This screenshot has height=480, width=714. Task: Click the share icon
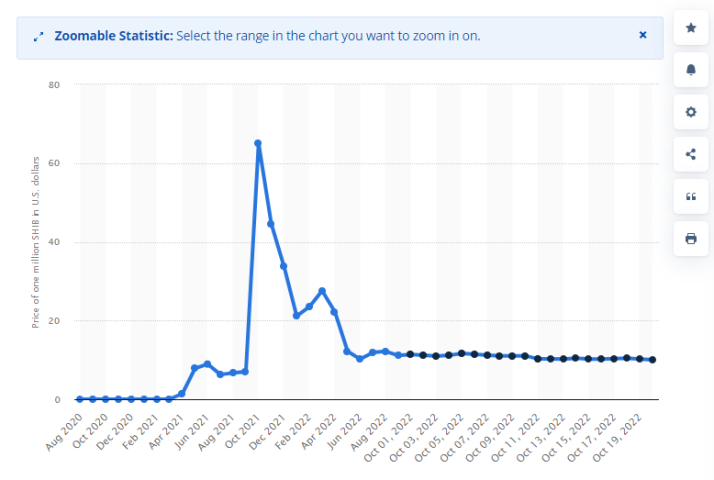tap(690, 154)
